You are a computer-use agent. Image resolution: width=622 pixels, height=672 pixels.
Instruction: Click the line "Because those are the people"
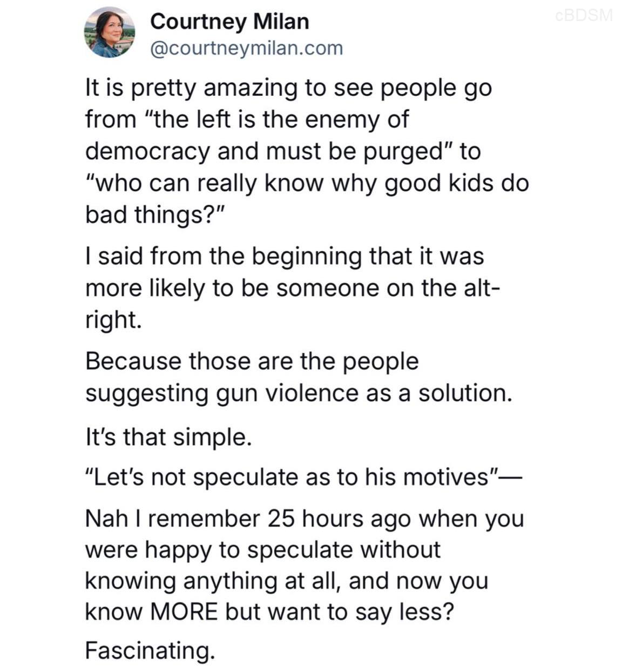pos(252,361)
